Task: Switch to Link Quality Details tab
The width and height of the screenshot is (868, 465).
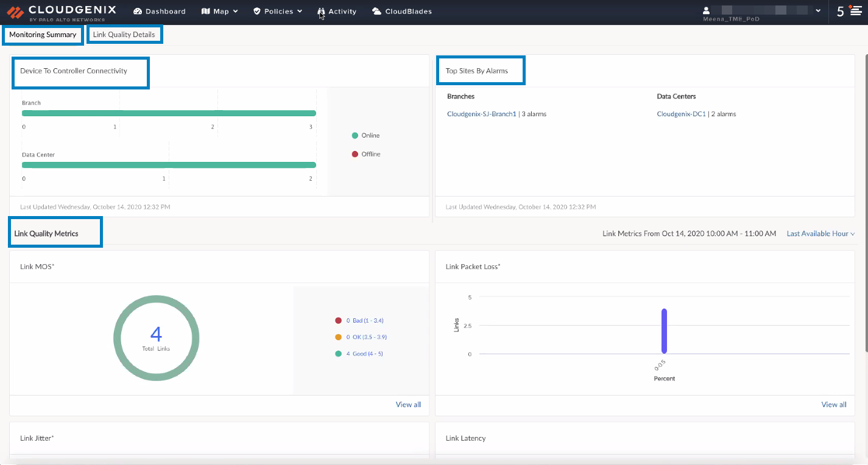Action: (124, 35)
